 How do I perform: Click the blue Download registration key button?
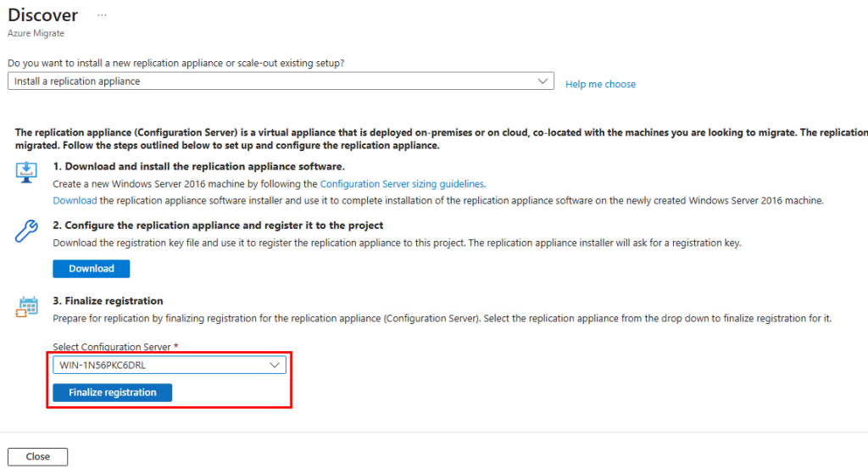click(92, 269)
